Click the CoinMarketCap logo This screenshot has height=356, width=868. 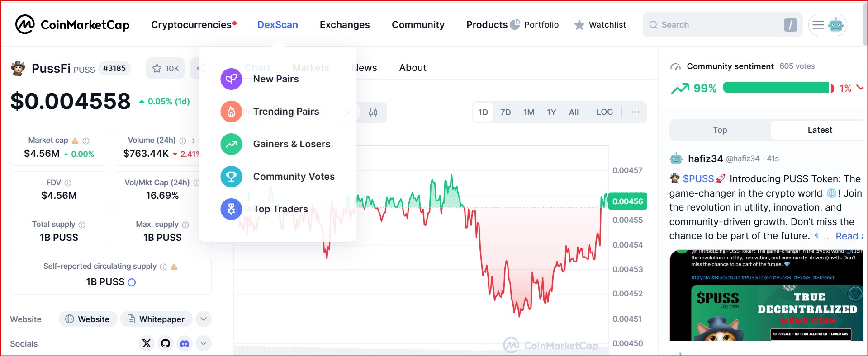[72, 24]
